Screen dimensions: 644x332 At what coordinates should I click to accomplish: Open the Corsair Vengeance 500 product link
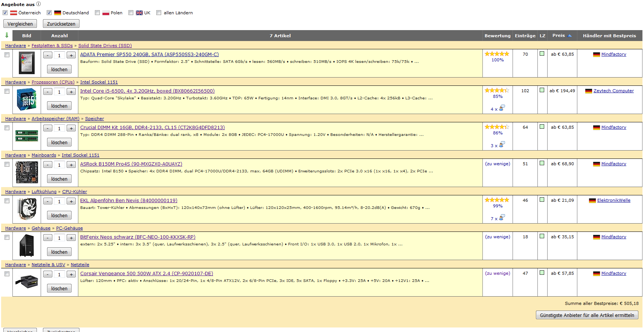point(147,274)
